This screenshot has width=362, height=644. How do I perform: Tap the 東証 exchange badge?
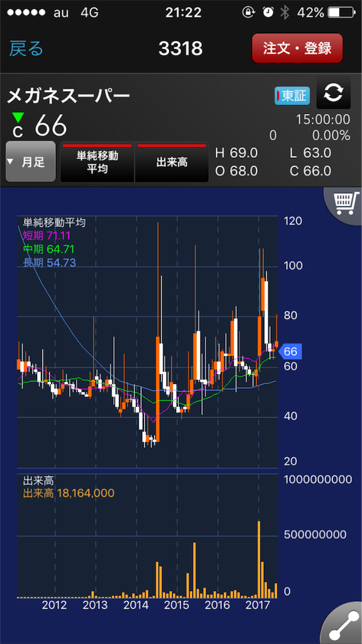(292, 96)
